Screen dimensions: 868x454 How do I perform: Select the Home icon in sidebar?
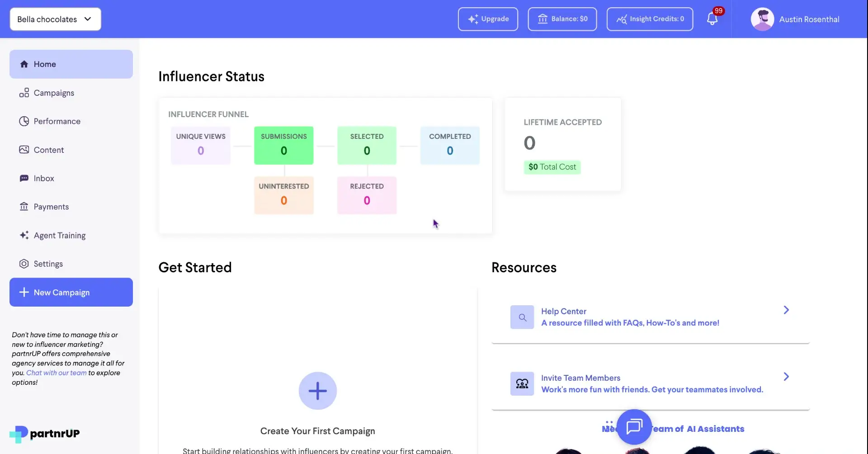point(24,64)
